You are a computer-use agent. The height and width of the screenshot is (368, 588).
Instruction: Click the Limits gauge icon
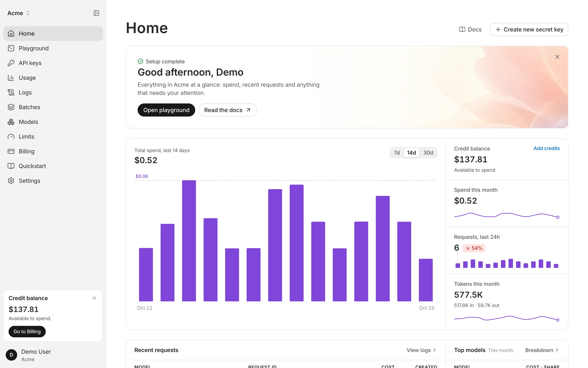click(11, 136)
